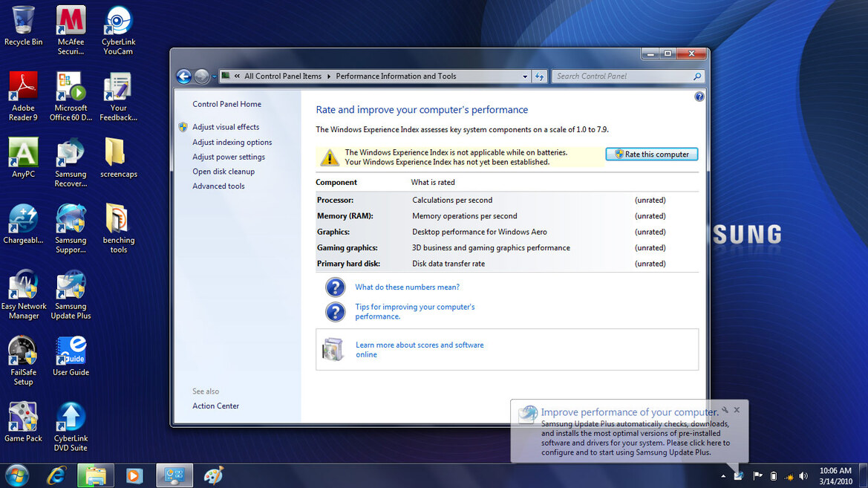Open Adjust indexing options
Viewport: 868px width, 488px height.
(x=232, y=143)
